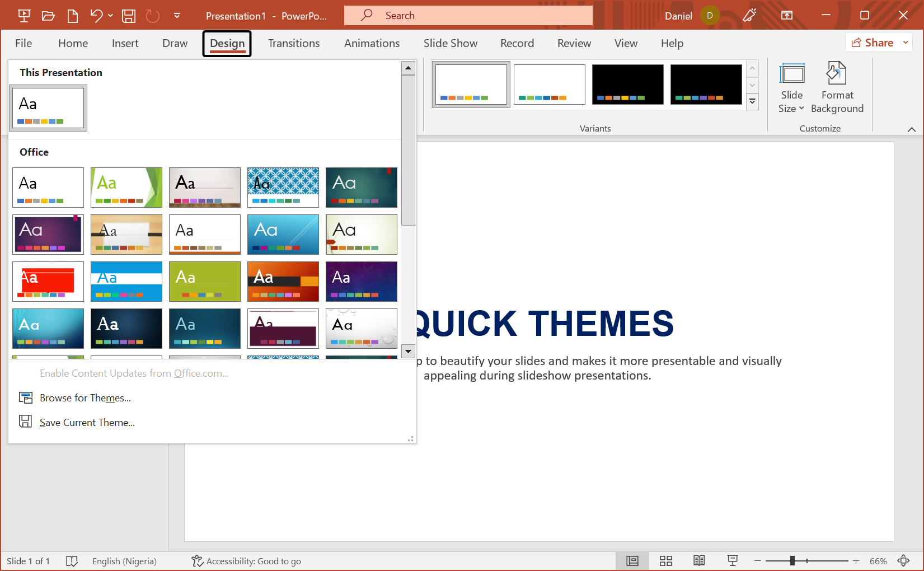Expand the Share dropdown arrow
Image resolution: width=924 pixels, height=571 pixels.
tap(905, 42)
